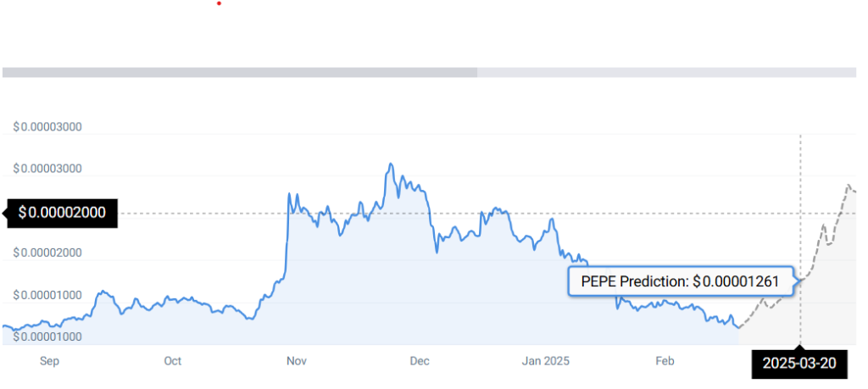The width and height of the screenshot is (868, 389).
Task: Click the 2025-03-20 date label
Action: [x=799, y=364]
